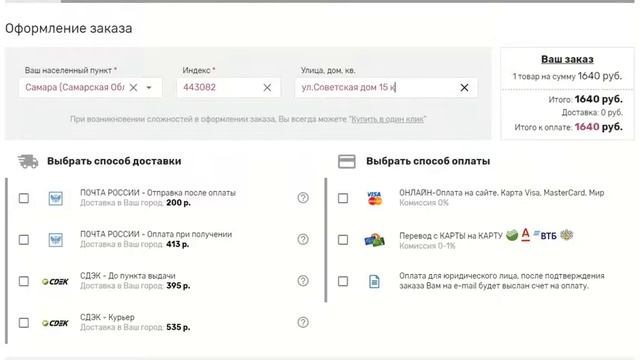
Task: Select 'СДЭК - Курьер' text
Action: [x=107, y=317]
